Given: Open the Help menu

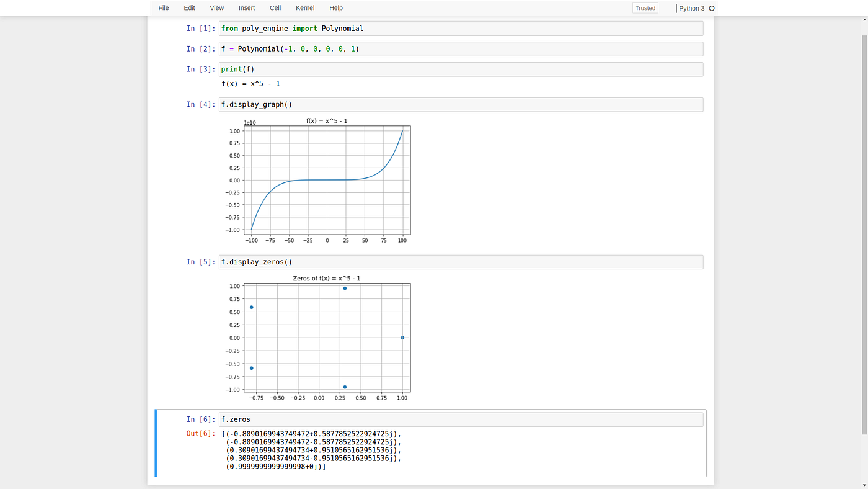Looking at the screenshot, I should (x=336, y=7).
